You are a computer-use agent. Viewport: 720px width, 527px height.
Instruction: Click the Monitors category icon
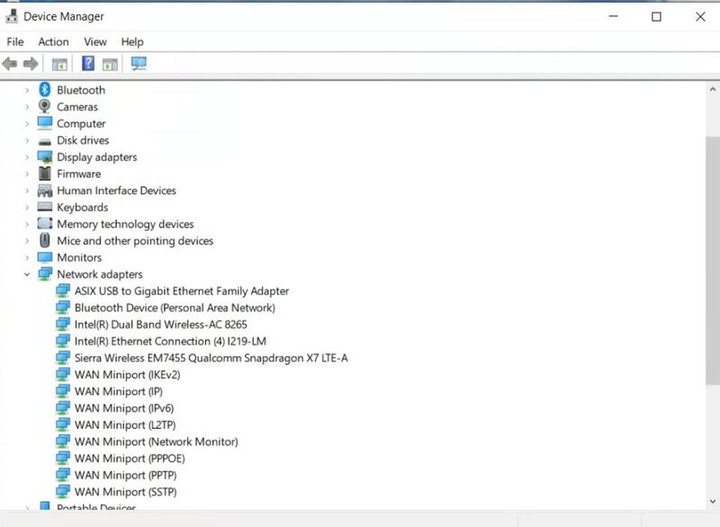click(x=45, y=257)
